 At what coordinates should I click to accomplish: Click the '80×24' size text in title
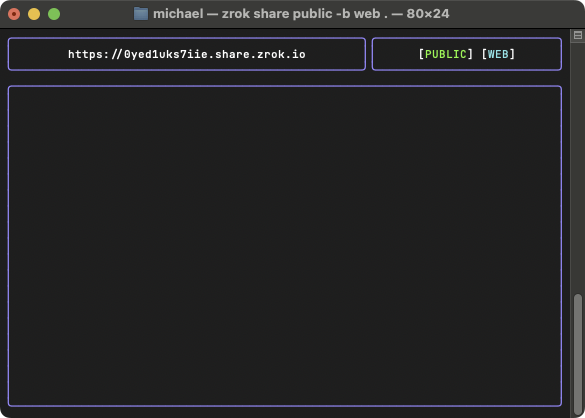click(x=428, y=14)
